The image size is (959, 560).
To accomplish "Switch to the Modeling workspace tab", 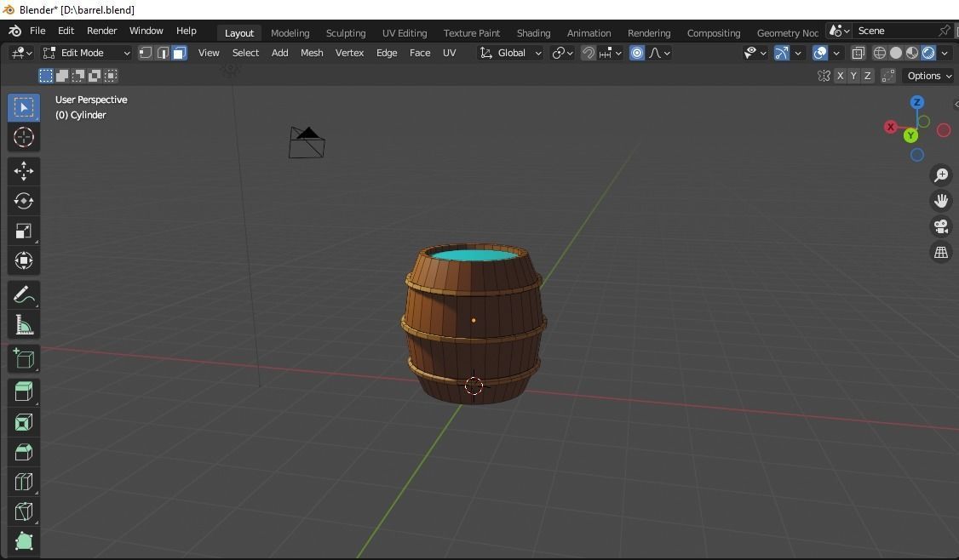I will 290,33.
